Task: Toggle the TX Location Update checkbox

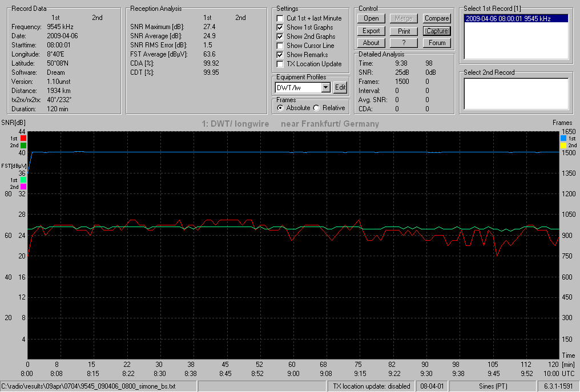Action: tap(280, 64)
